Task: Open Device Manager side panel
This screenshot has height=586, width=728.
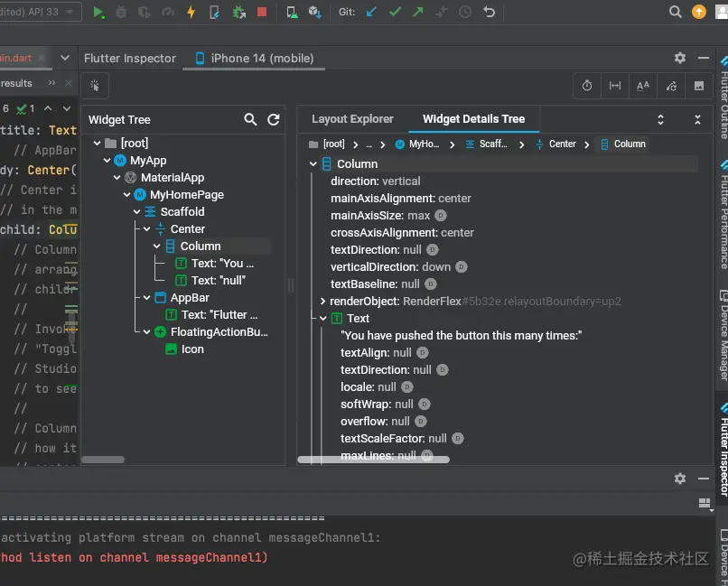Action: coord(723,336)
